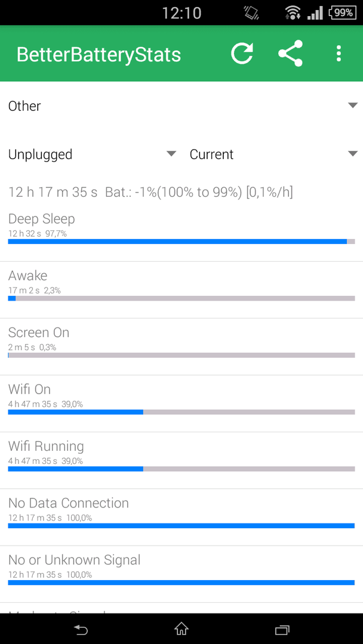Tap the Android back navigation button

tap(81, 629)
